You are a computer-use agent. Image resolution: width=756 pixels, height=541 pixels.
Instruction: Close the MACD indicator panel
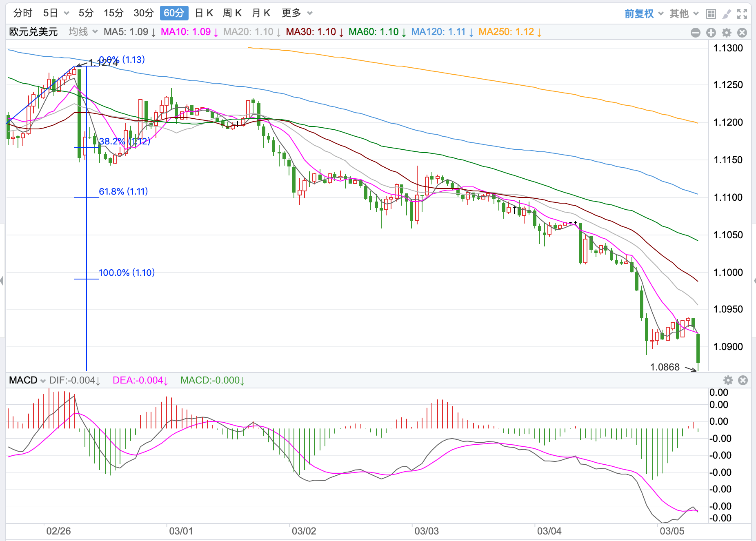click(x=743, y=380)
